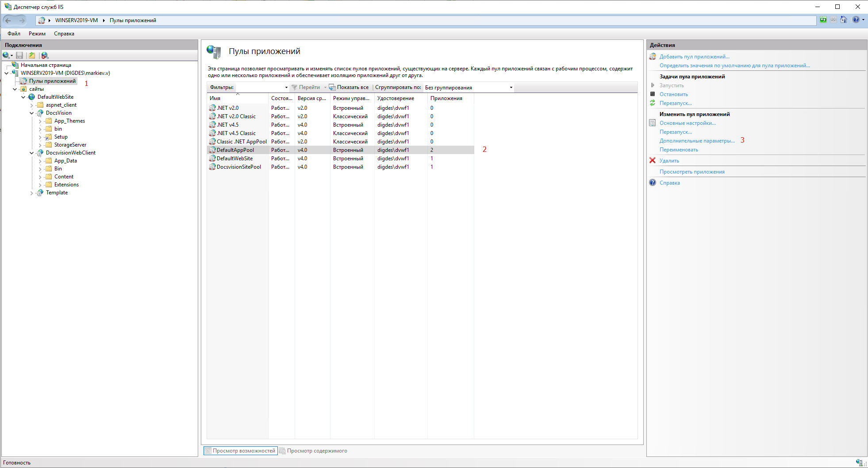Screen dimensions: 868x468
Task: Click the gray Stop icon near address bar
Action: [x=833, y=20]
